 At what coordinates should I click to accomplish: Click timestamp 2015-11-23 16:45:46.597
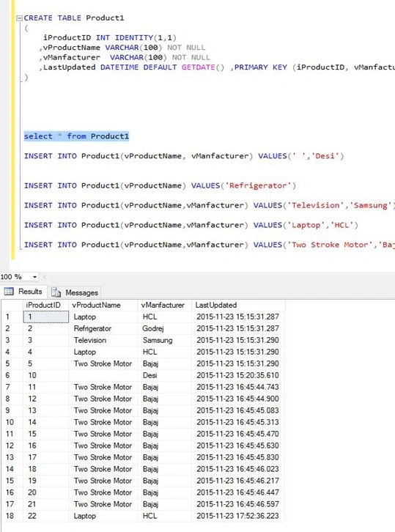tap(237, 504)
